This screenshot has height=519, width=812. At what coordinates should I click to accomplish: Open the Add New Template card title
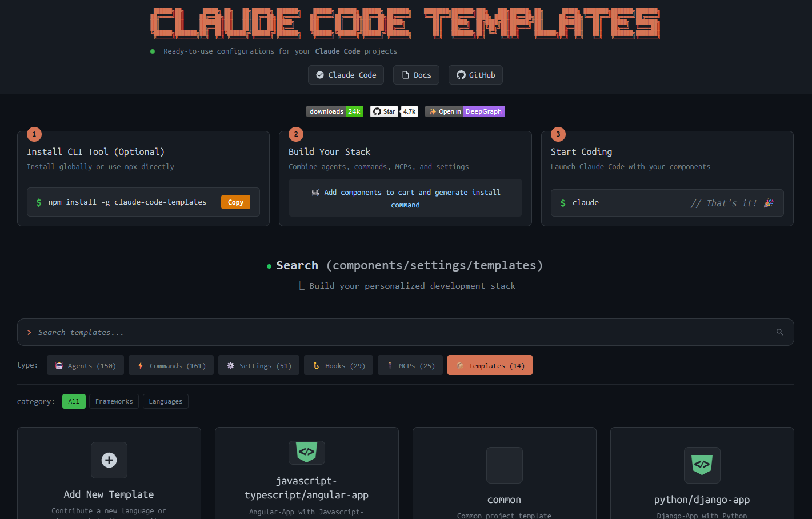point(109,494)
